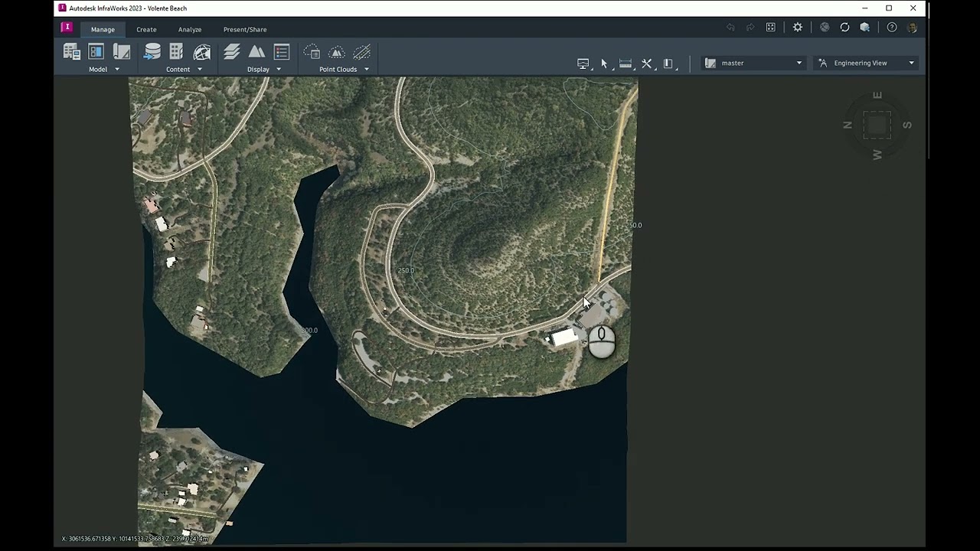Click the bookmark panel tool icon
980x551 pixels.
(668, 64)
